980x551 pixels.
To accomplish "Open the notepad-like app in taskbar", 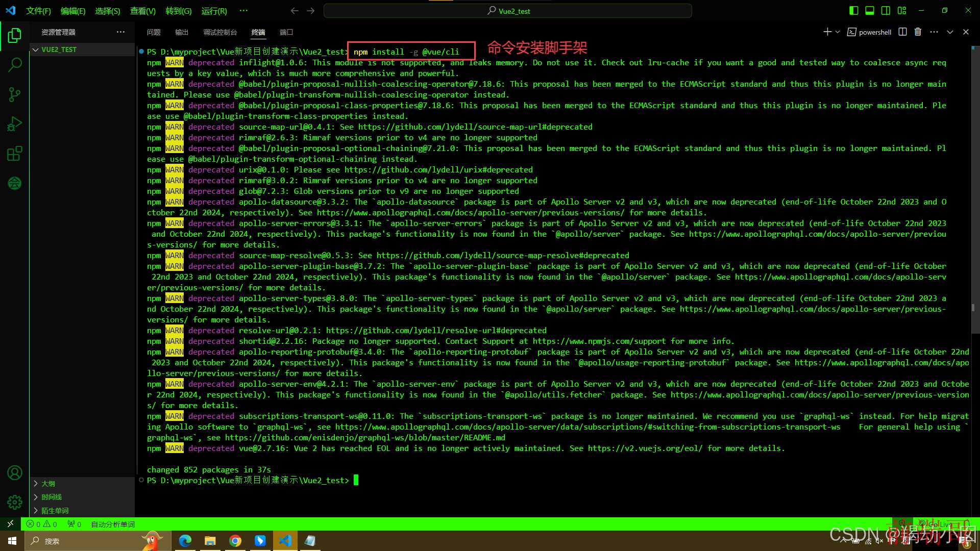I will click(310, 541).
